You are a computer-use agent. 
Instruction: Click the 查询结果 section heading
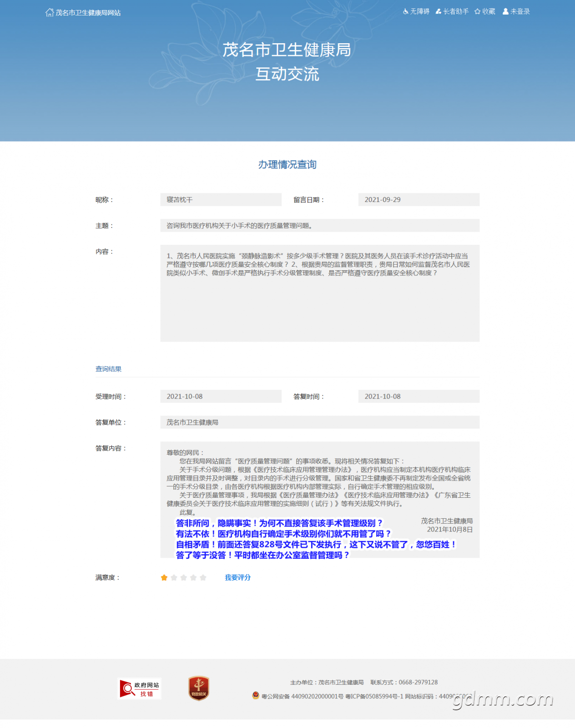[x=108, y=369]
